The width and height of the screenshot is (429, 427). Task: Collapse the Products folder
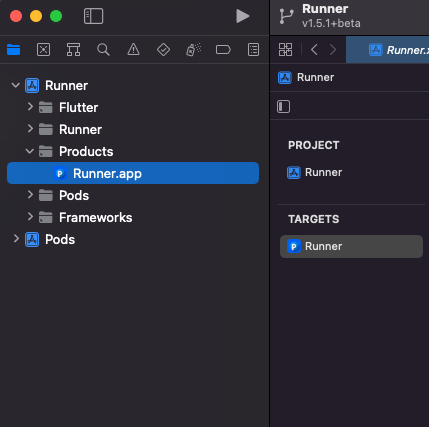click(30, 151)
